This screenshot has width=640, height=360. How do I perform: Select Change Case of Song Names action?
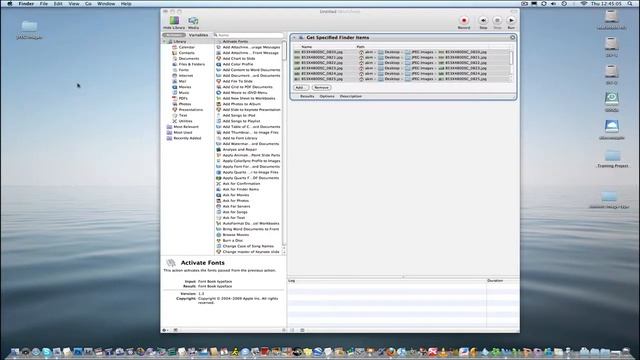pos(248,247)
